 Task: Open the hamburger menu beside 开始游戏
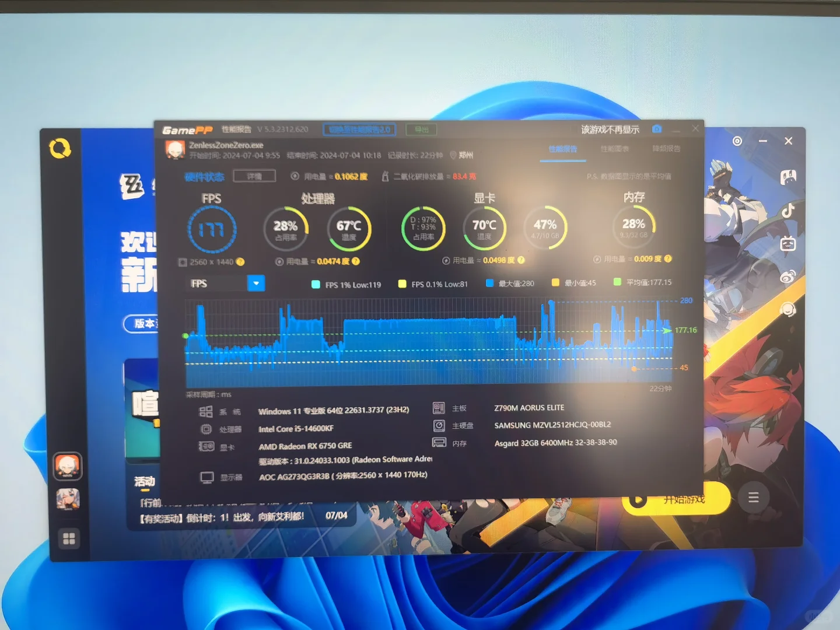click(753, 498)
